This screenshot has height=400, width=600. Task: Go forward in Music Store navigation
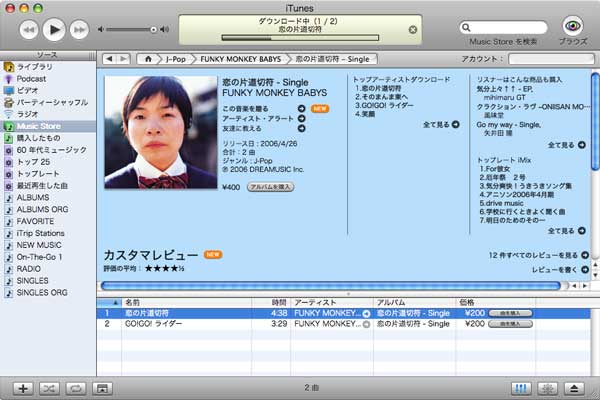click(x=124, y=59)
